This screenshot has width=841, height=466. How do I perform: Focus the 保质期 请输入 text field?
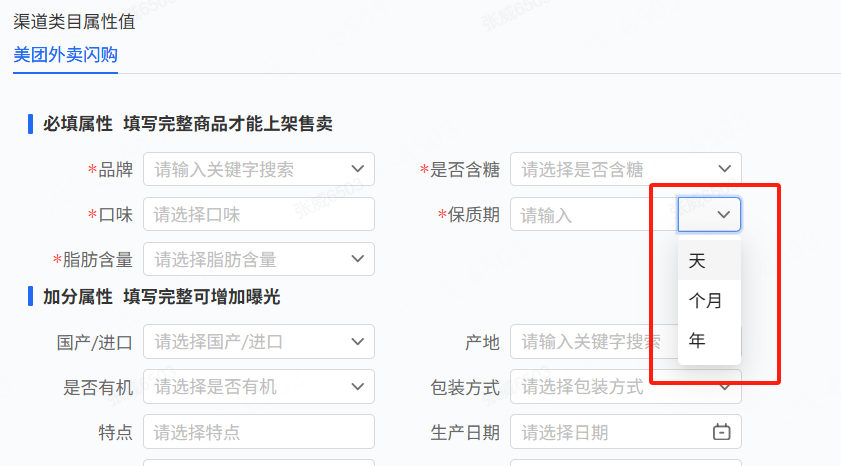point(594,214)
